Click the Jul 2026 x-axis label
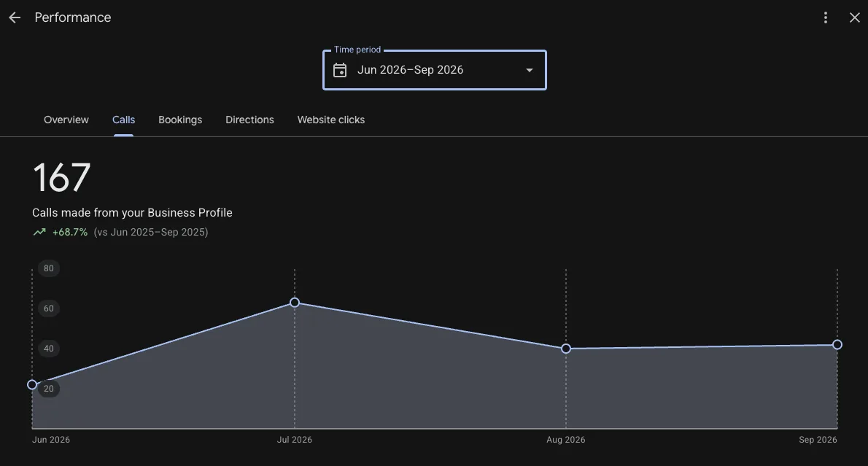The height and width of the screenshot is (466, 868). (295, 440)
